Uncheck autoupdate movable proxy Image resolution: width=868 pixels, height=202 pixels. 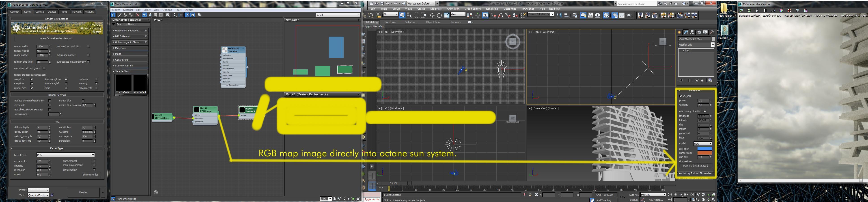click(x=88, y=62)
